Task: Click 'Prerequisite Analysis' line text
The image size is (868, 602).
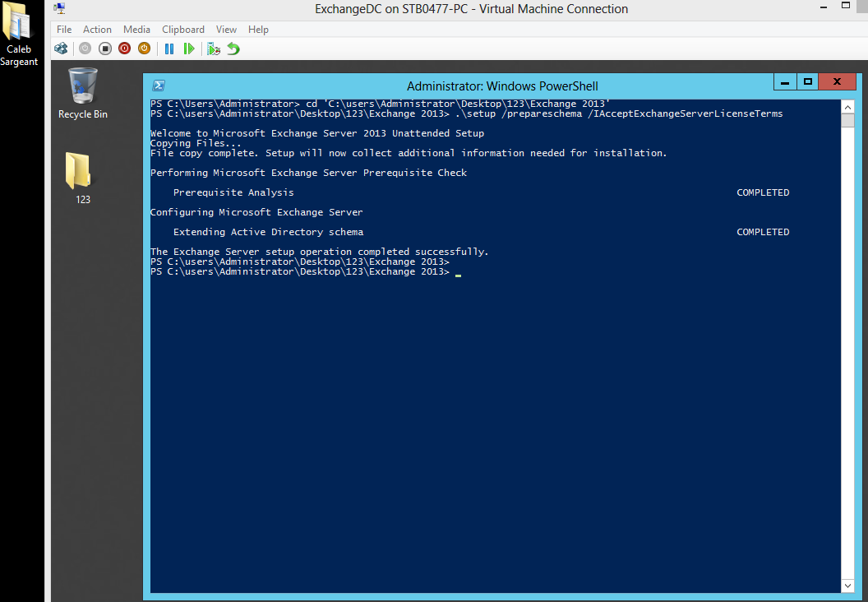Action: 233,192
